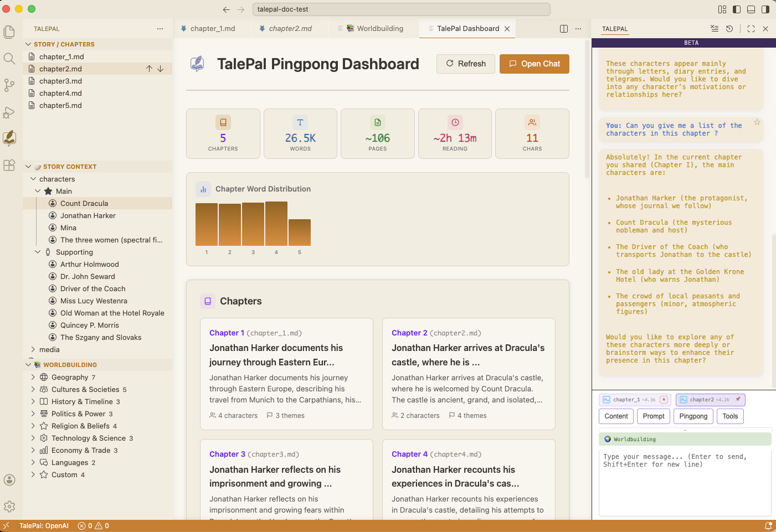Click the Tools button in chat
The width and height of the screenshot is (776, 532).
730,416
